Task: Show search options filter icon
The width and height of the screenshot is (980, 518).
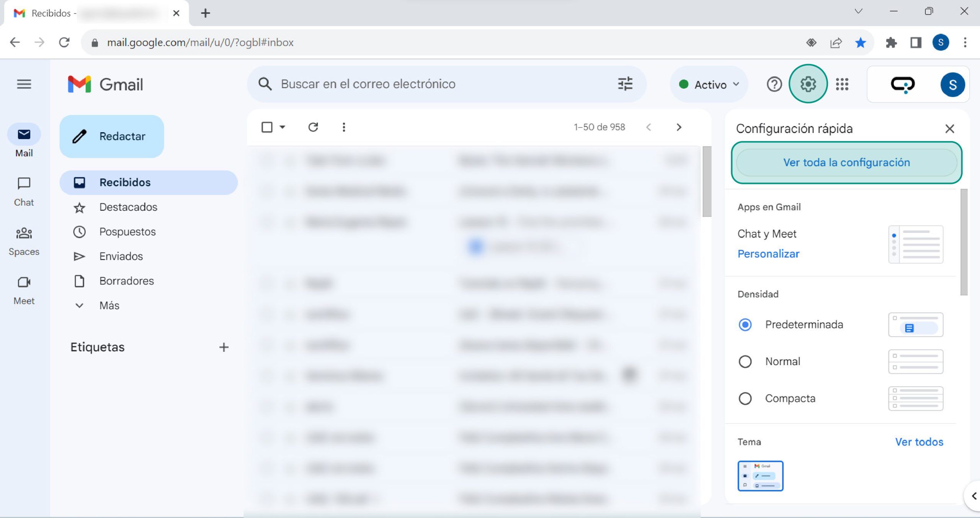Action: tap(625, 84)
